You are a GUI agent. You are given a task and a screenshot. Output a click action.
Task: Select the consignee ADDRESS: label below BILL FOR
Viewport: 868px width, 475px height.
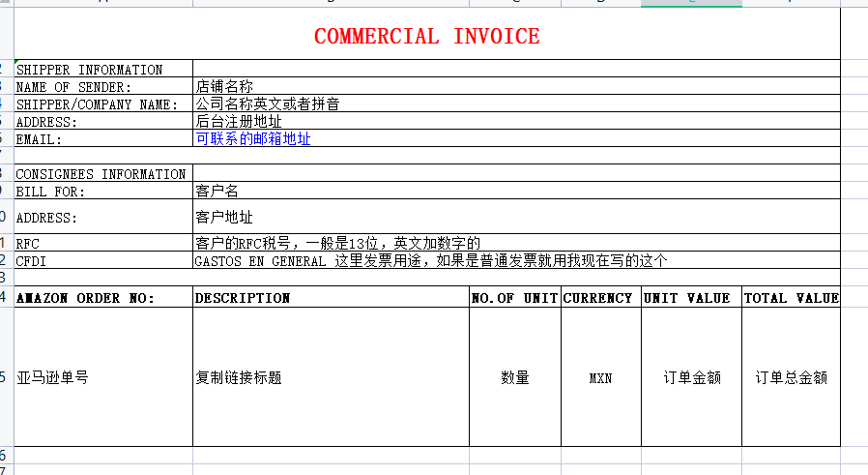point(103,217)
